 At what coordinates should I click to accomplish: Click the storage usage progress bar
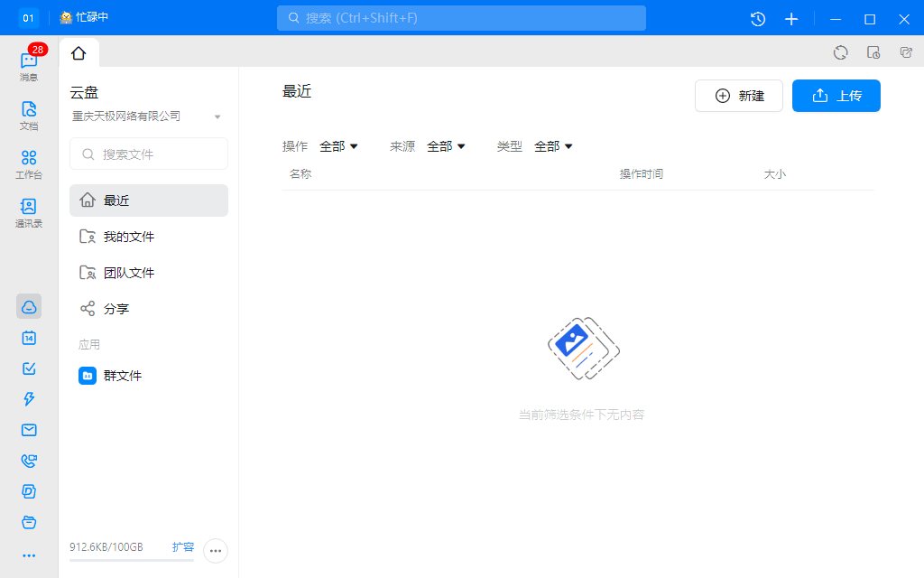pyautogui.click(x=131, y=562)
